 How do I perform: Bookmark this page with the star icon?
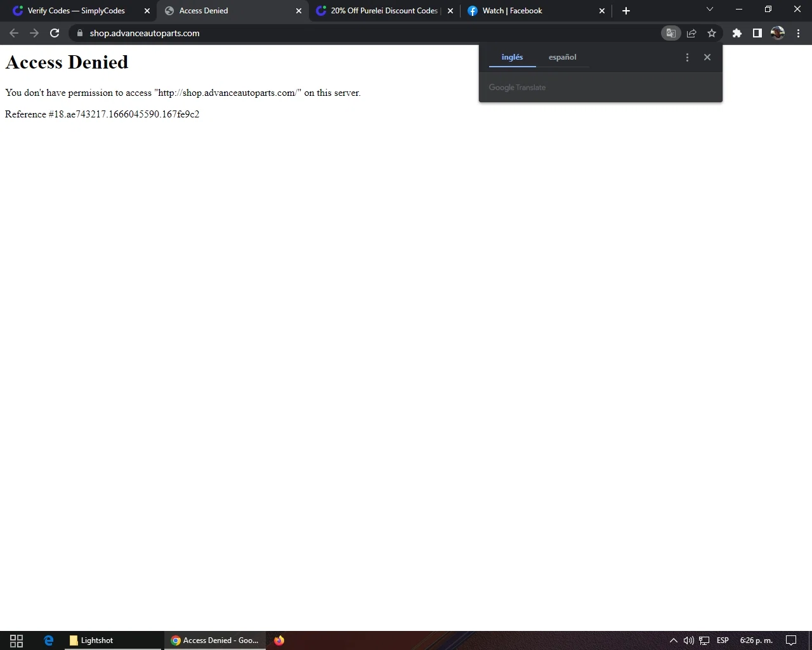click(712, 33)
